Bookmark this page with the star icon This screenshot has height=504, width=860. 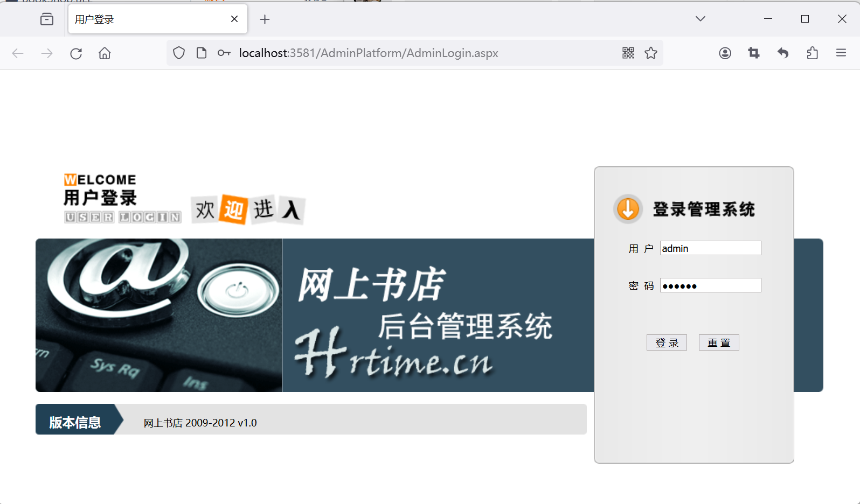click(x=651, y=53)
